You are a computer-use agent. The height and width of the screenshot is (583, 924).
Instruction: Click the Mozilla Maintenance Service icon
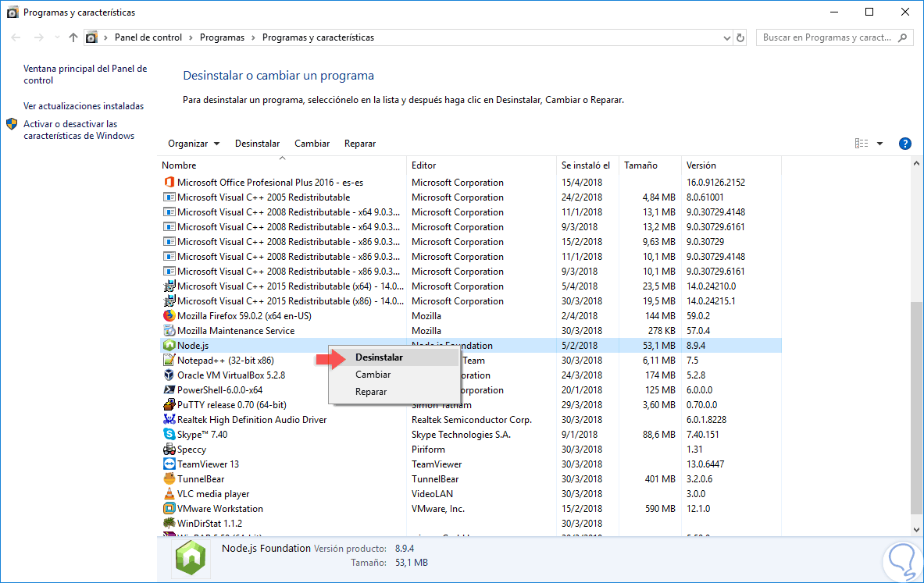(x=169, y=330)
